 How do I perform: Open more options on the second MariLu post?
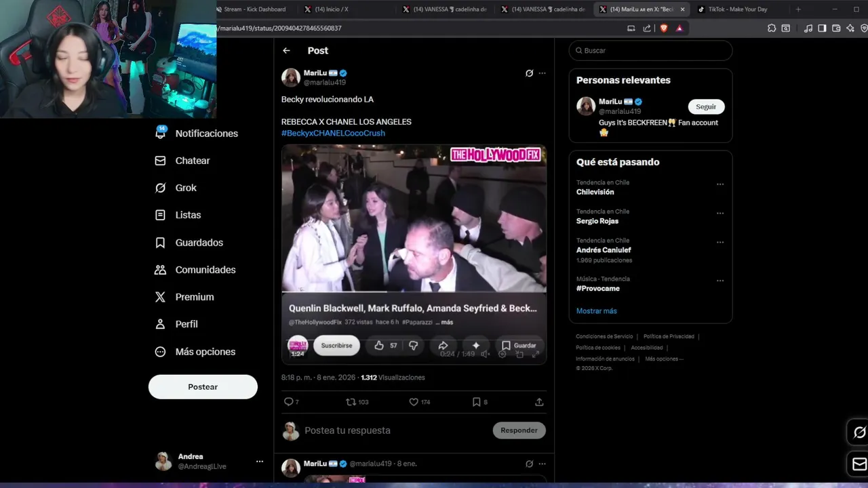[x=542, y=464]
